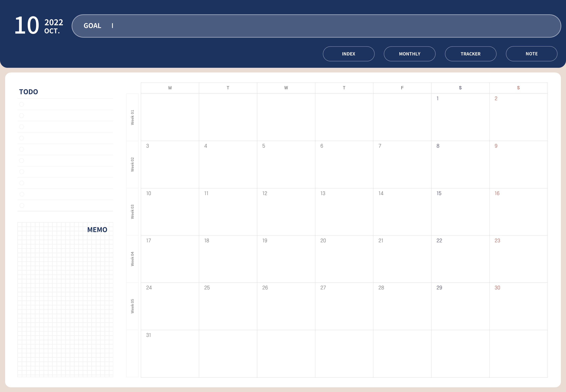Check the fifth TODO circle
Image resolution: width=566 pixels, height=392 pixels.
coord(22,149)
